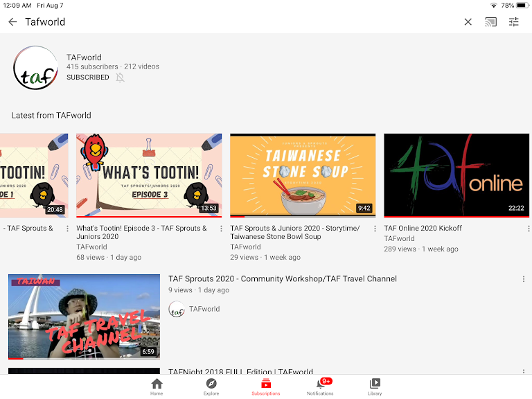This screenshot has height=399, width=532.
Task: Tap the Wi-Fi icon in status bar
Action: (494, 6)
